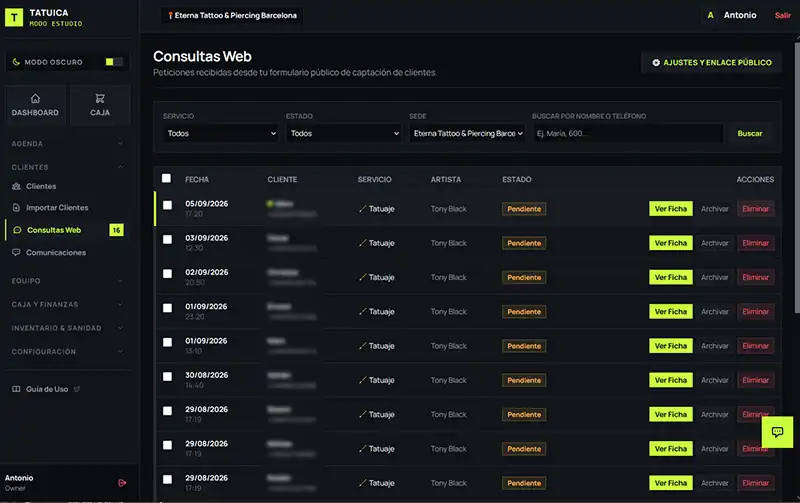The width and height of the screenshot is (800, 503).
Task: Click the Importar Clientes file icon
Action: coord(16,208)
